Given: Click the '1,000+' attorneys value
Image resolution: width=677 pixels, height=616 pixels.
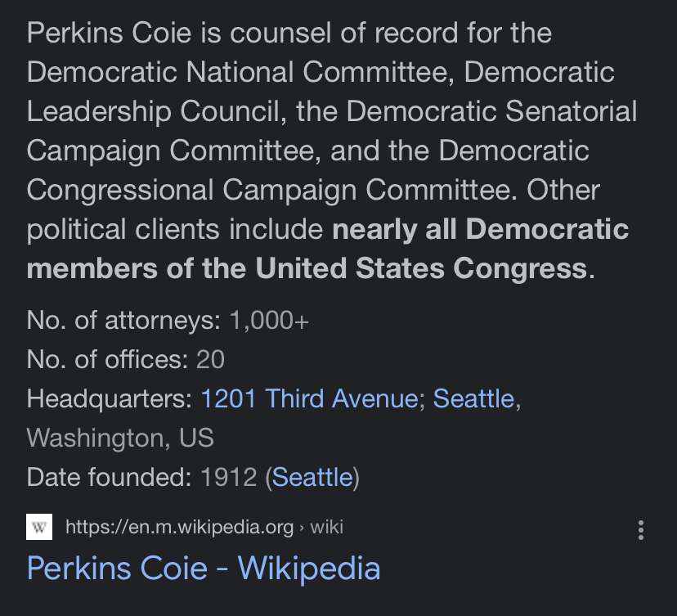Looking at the screenshot, I should [x=270, y=321].
